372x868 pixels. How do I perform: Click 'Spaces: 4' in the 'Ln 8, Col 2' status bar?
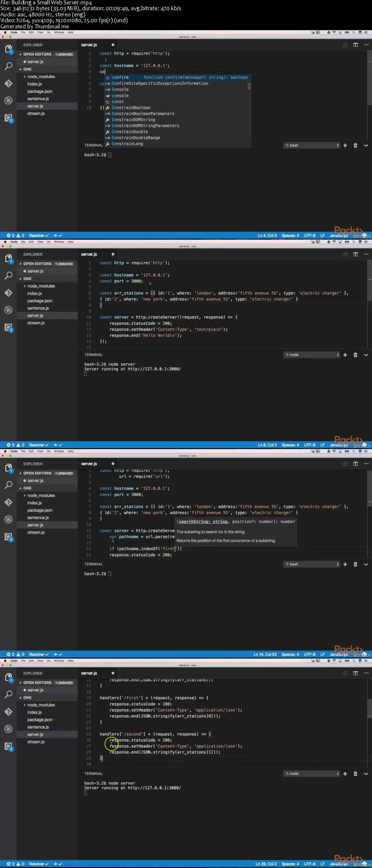pos(290,445)
